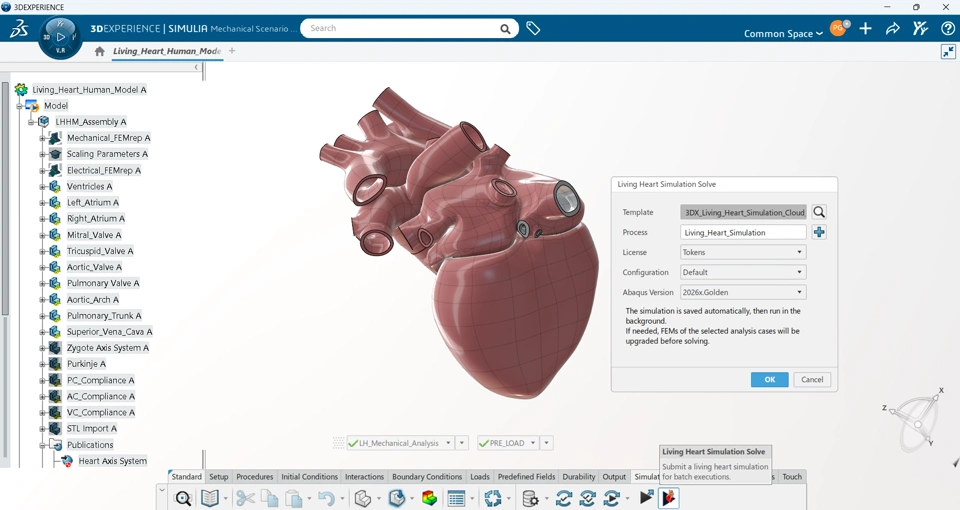The height and width of the screenshot is (510, 960).
Task: Expand the Mitral_Valve A tree node
Action: (42, 235)
